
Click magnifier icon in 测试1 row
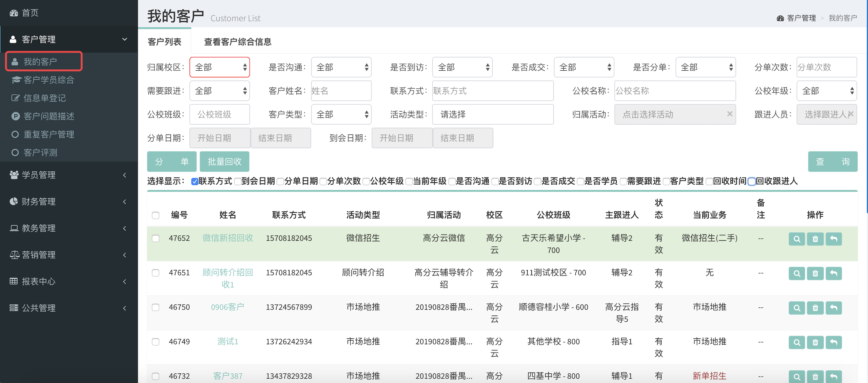pyautogui.click(x=797, y=342)
